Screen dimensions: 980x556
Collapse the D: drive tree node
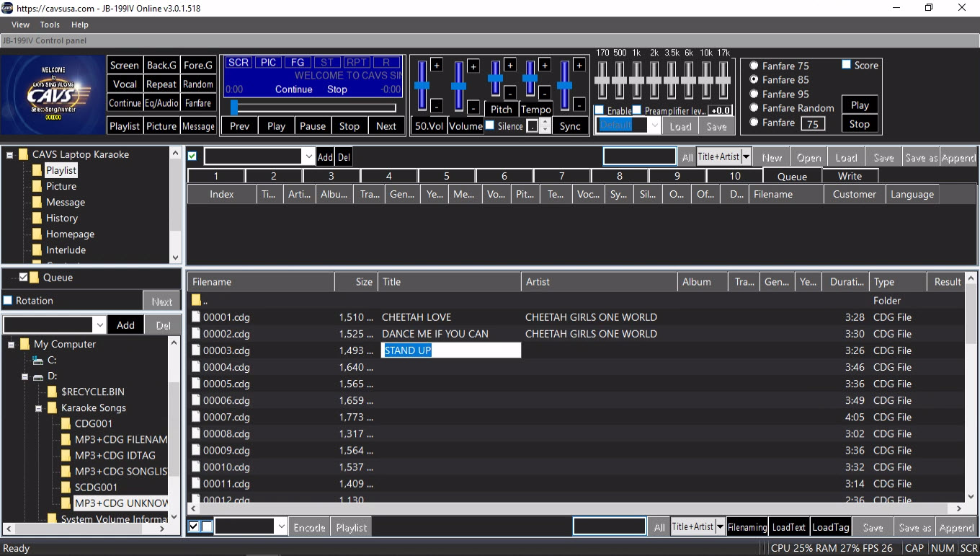[24, 376]
